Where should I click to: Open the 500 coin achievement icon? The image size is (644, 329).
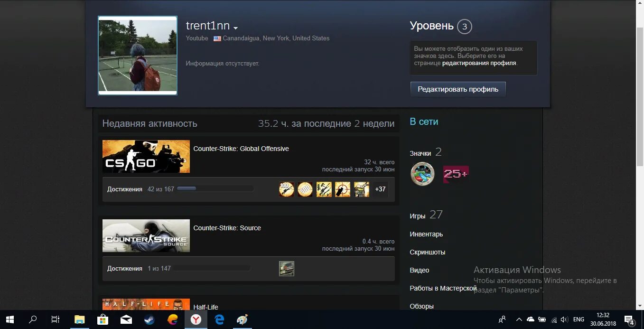pyautogui.click(x=305, y=189)
